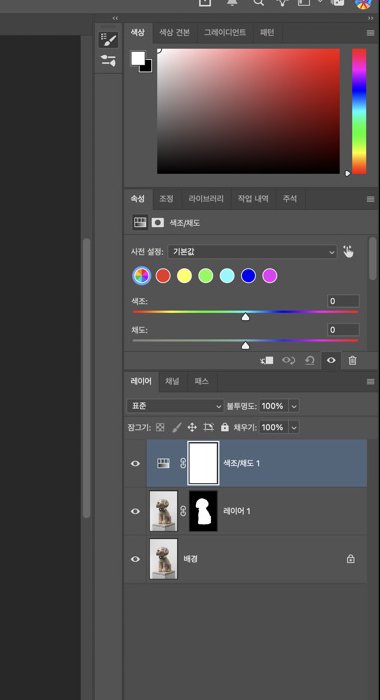Select the cyan color range
The width and height of the screenshot is (380, 700).
pos(227,275)
